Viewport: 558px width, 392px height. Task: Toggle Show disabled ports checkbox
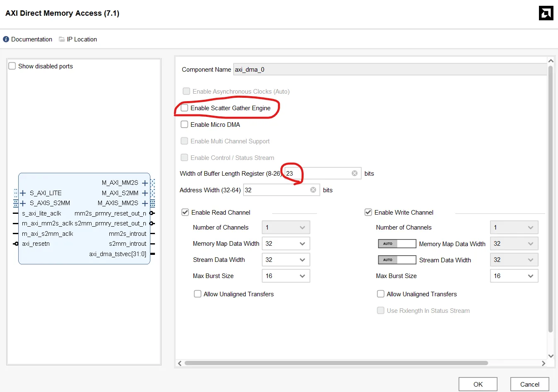pos(12,66)
